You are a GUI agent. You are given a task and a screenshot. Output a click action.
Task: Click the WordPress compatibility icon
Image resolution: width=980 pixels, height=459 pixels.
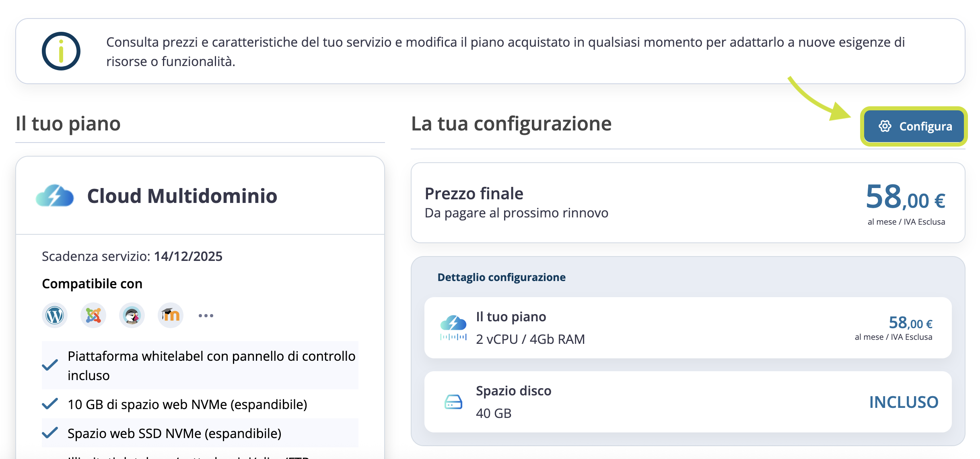tap(55, 315)
